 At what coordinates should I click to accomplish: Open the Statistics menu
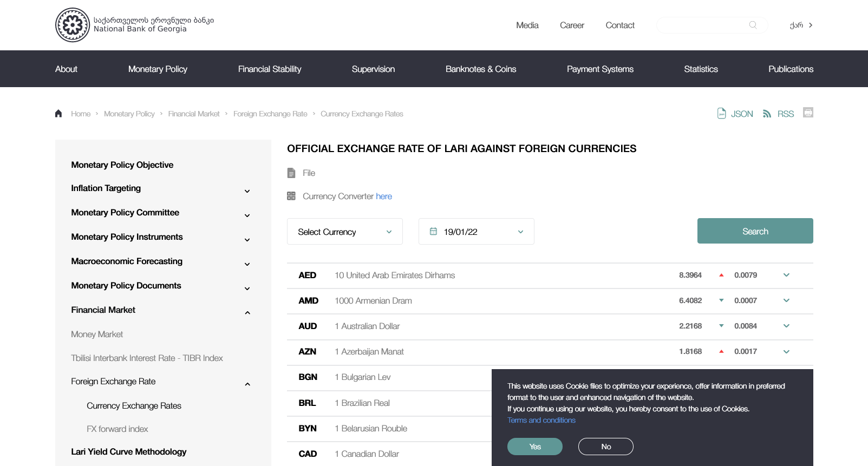tap(701, 69)
